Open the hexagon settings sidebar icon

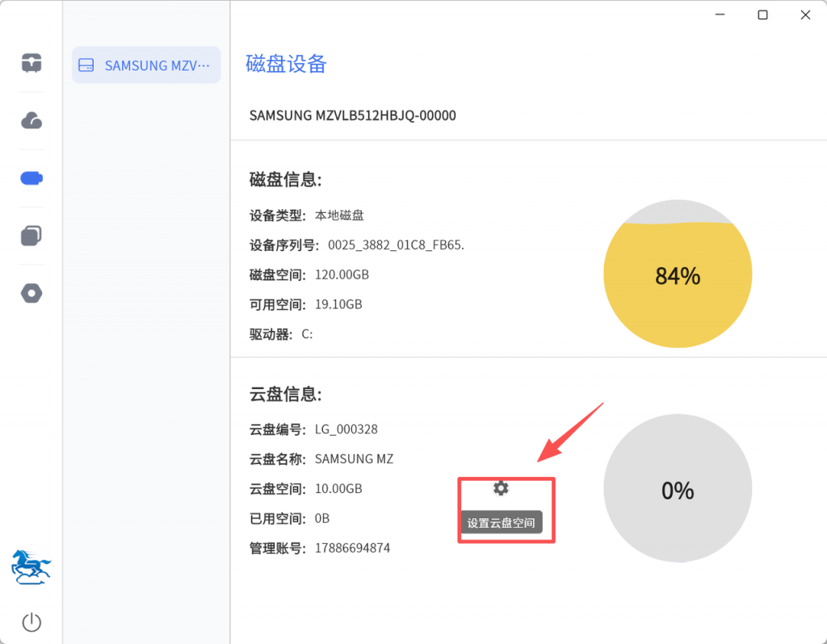31,293
